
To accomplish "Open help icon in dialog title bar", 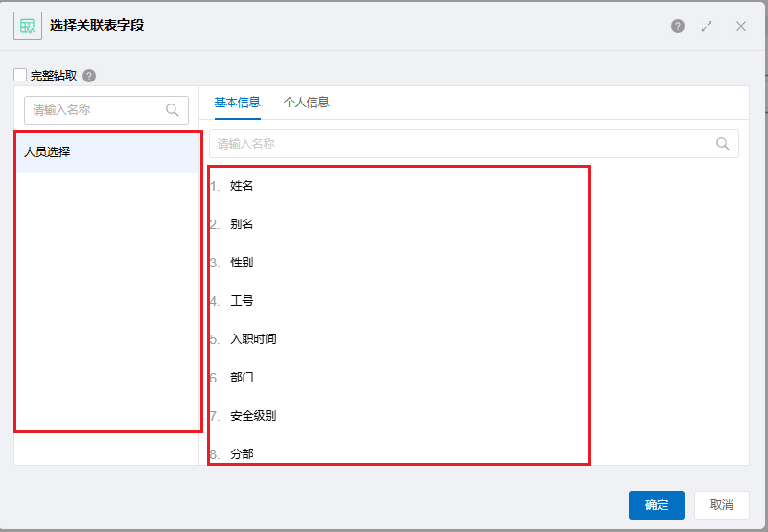I will click(x=677, y=26).
